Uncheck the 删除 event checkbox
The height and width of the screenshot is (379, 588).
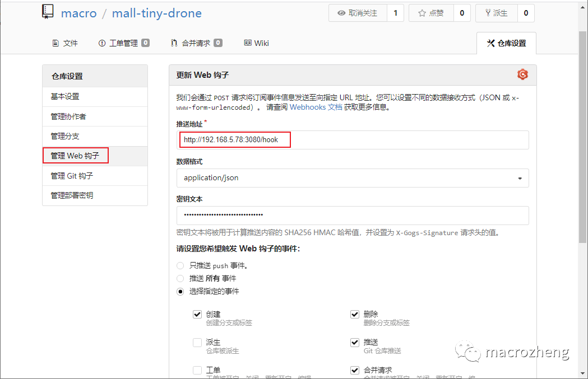[355, 314]
